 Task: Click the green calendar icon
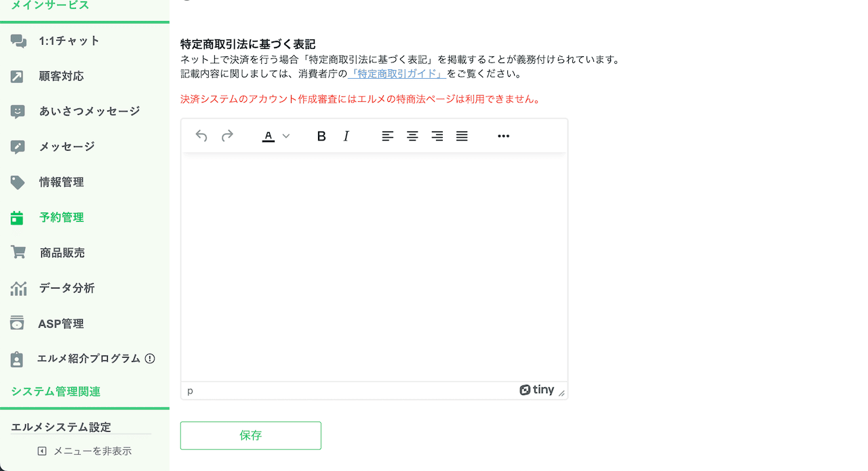(x=17, y=218)
